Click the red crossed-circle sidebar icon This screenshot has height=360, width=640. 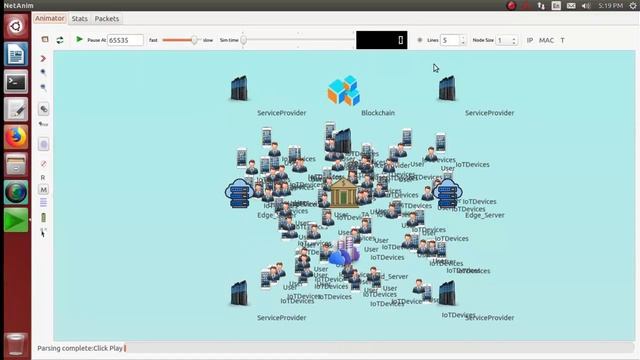click(43, 164)
